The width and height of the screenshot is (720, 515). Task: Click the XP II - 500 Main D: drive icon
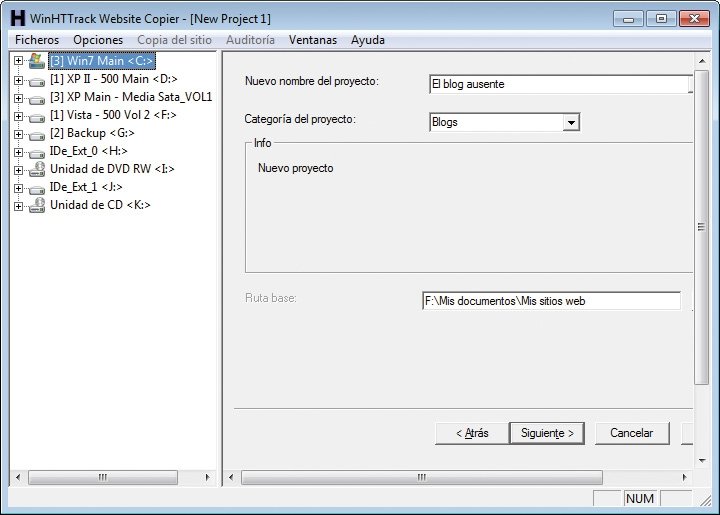tap(37, 82)
